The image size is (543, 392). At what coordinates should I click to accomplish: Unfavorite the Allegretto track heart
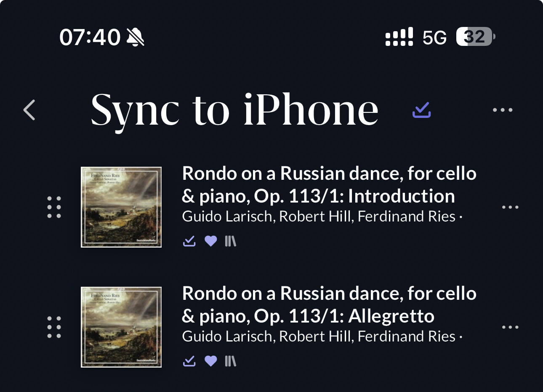point(210,361)
